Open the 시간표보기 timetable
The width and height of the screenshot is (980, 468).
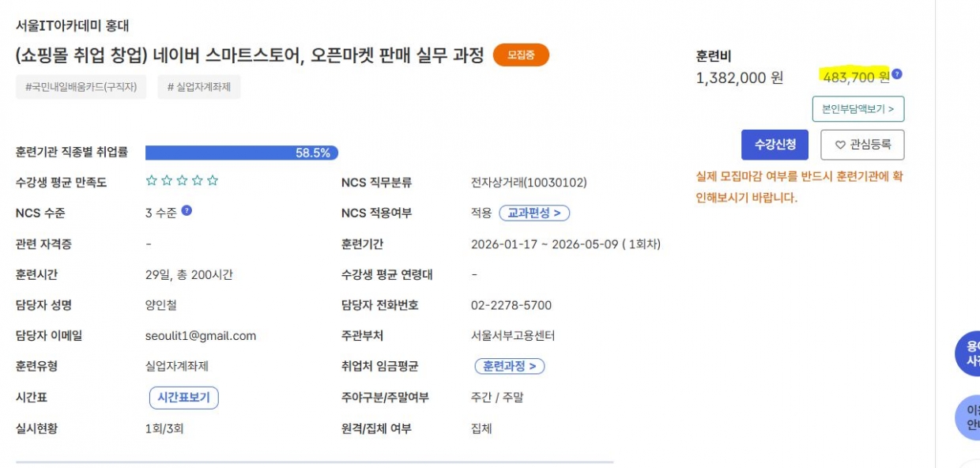[183, 398]
